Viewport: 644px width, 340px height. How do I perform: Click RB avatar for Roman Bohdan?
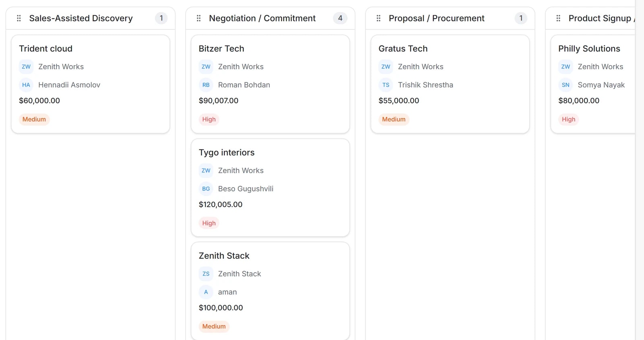tap(206, 85)
